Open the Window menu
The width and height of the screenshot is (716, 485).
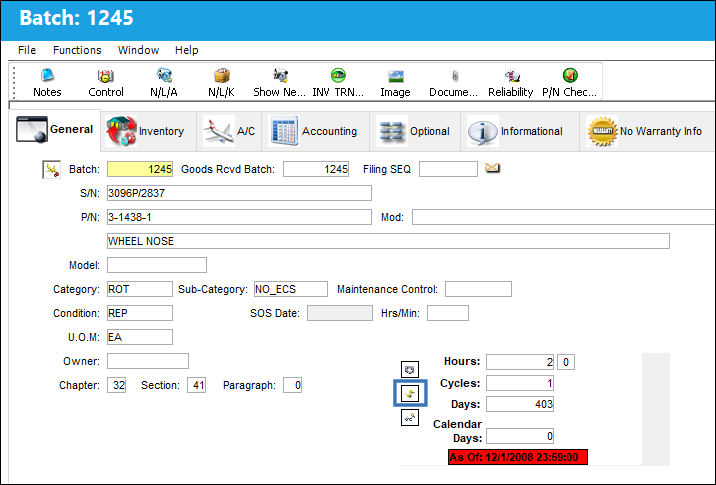[x=138, y=50]
